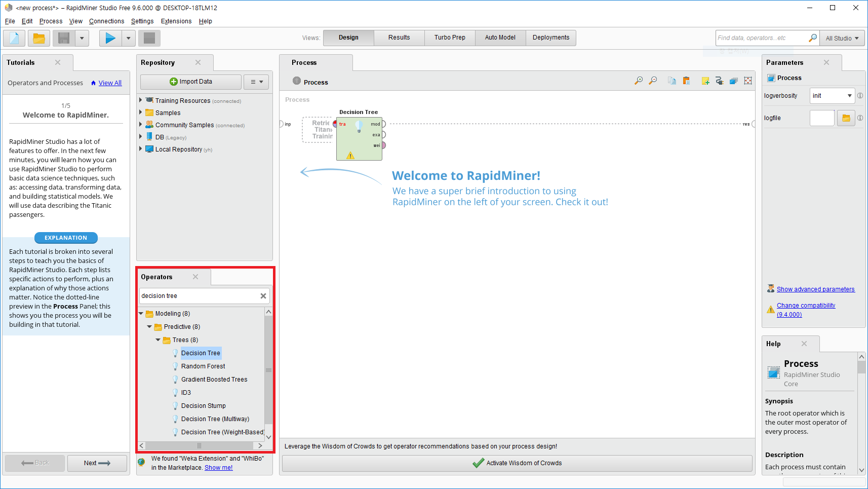The width and height of the screenshot is (868, 489).
Task: Click the Save process disk icon
Action: coord(64,38)
